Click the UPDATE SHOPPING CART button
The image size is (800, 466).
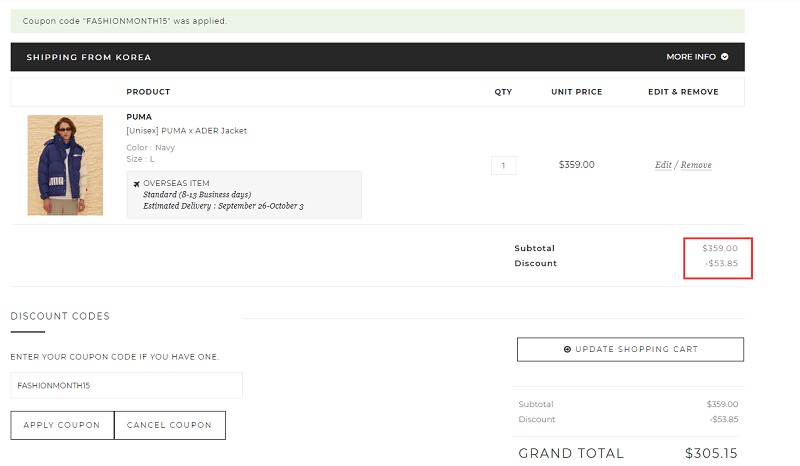tap(630, 349)
